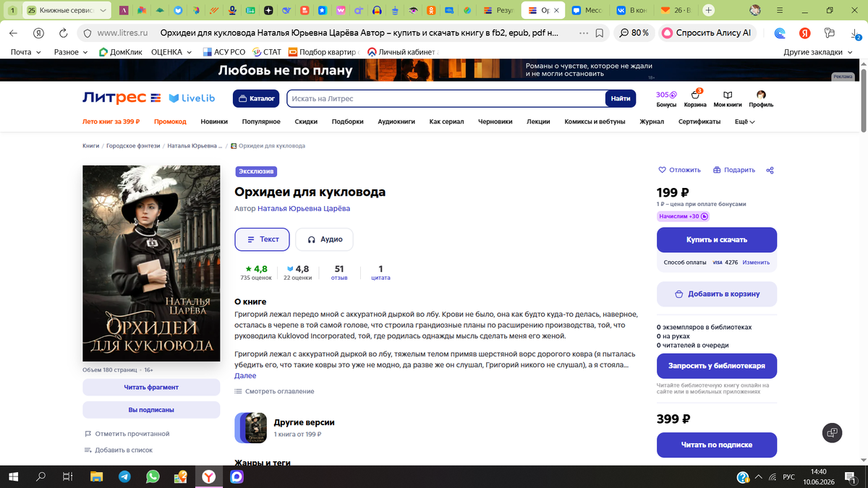Open the Каталог menu button
This screenshot has height=488, width=868.
tap(256, 98)
